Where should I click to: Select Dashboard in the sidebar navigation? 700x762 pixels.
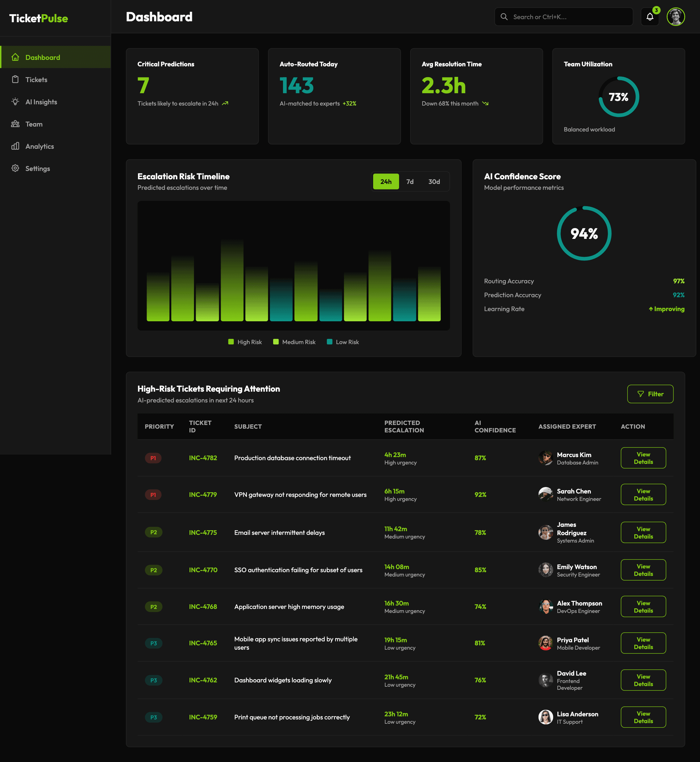pos(42,57)
